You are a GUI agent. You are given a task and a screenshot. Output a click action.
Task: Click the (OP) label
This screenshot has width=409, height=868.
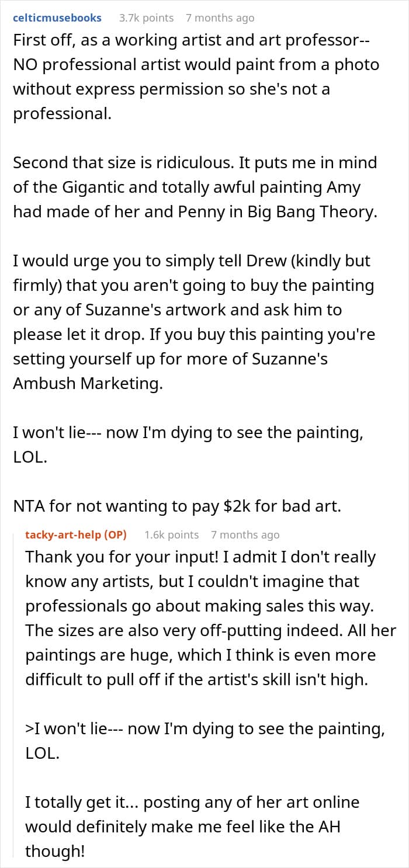(116, 534)
